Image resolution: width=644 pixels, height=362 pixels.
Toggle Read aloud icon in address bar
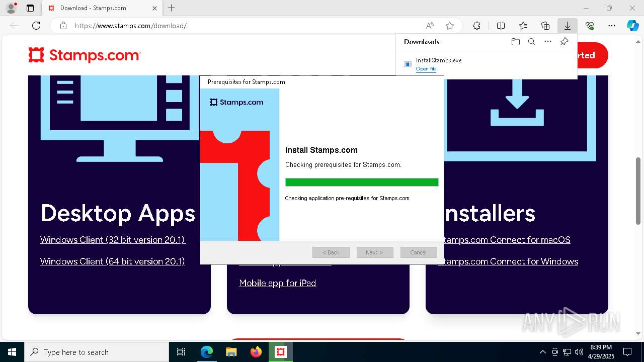pos(430,26)
